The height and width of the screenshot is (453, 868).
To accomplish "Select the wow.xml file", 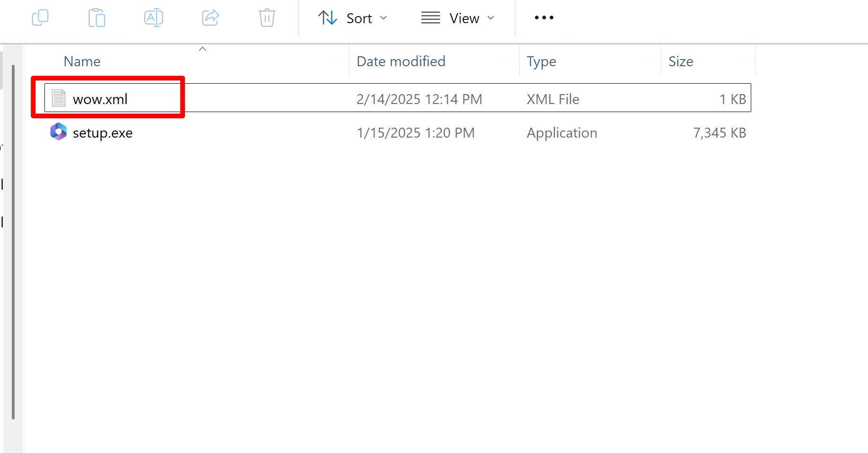I will pyautogui.click(x=398, y=98).
